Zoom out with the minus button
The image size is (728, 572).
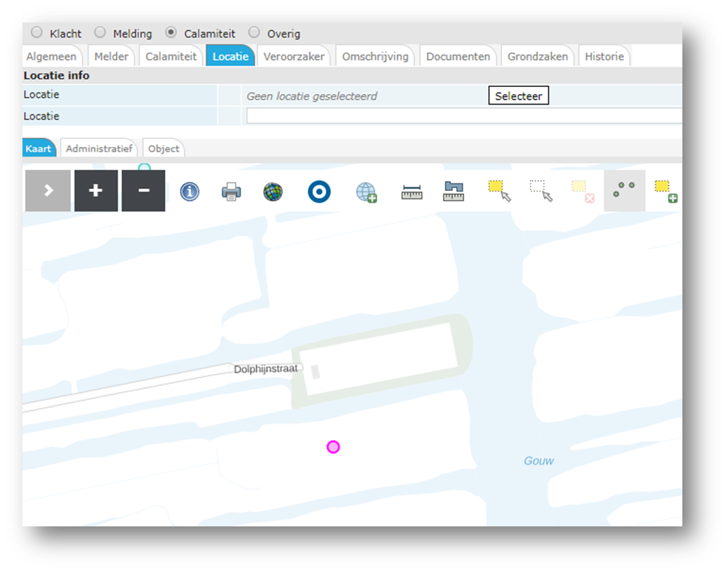143,191
